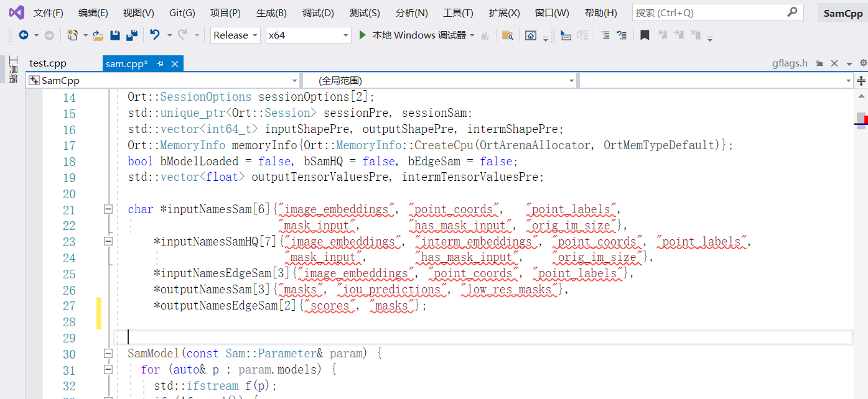Screen dimensions: 868x399
Task: Create a new item with the new file icon
Action: coord(72,35)
